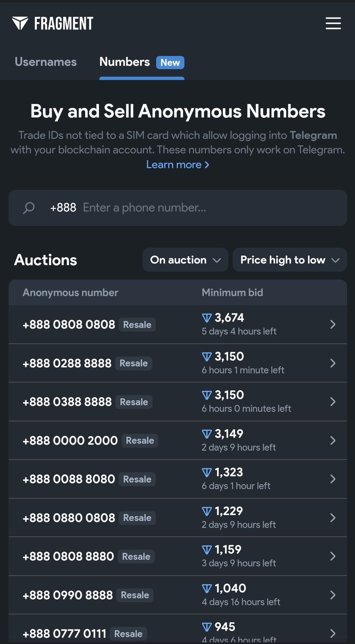Image resolution: width=355 pixels, height=644 pixels.
Task: Expand the Price high to low sort
Action: click(290, 260)
